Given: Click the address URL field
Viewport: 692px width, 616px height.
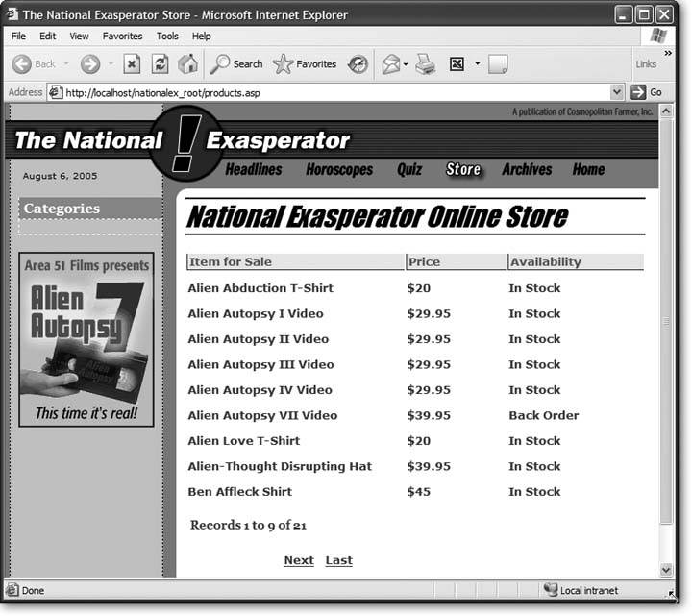Looking at the screenshot, I should (x=335, y=92).
